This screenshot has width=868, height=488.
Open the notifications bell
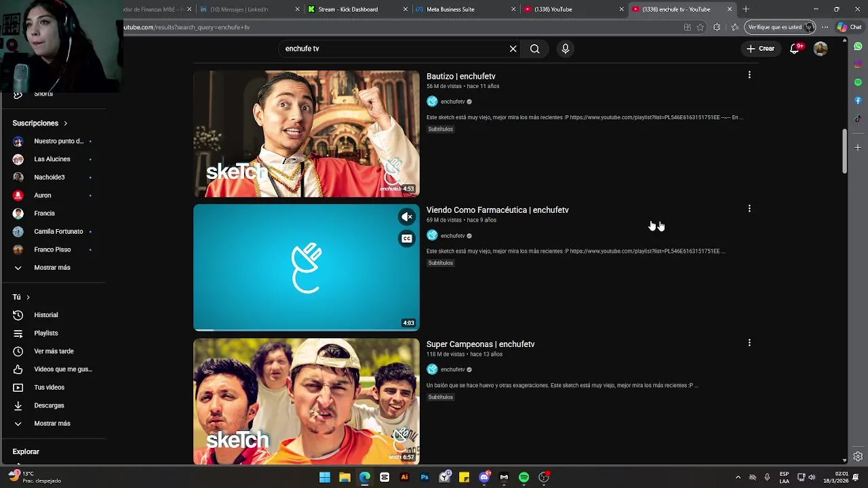795,49
